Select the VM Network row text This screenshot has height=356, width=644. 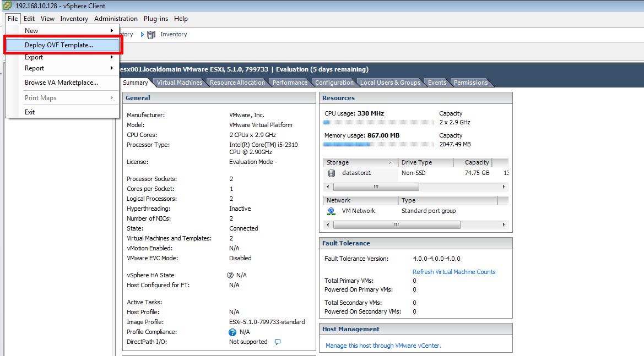(x=359, y=211)
